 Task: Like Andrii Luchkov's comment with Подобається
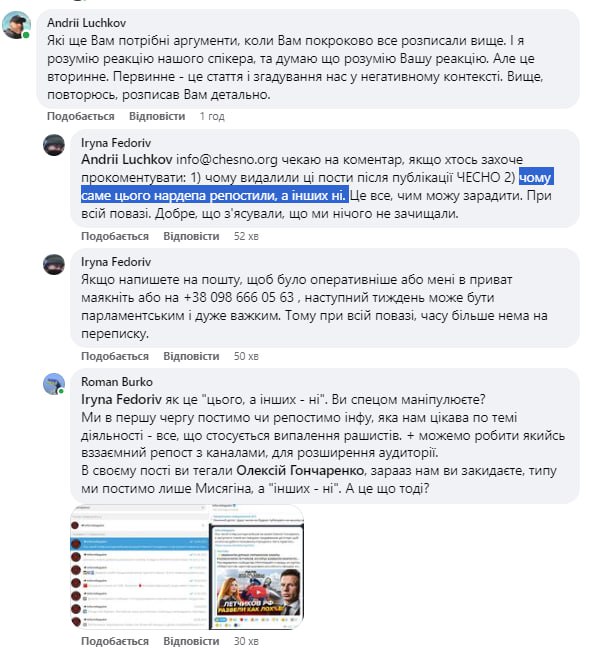(80, 116)
